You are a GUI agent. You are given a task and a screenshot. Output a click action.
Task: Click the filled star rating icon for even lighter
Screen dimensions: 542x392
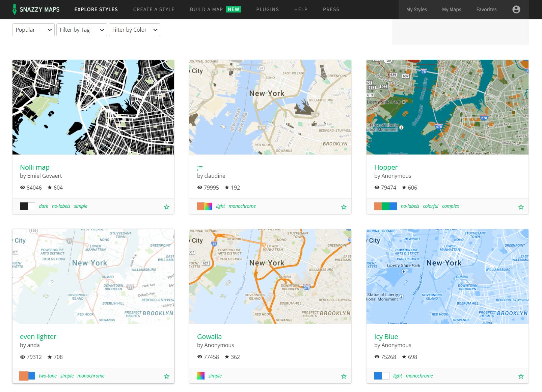click(50, 357)
